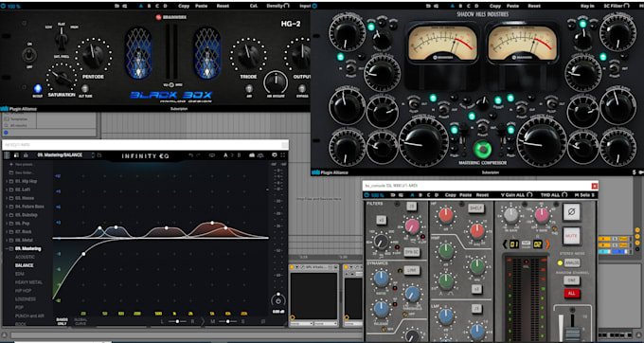Image resolution: width=644 pixels, height=343 pixels.
Task: Click New preset plus icon in Infinity EQ
Action: tap(11, 164)
